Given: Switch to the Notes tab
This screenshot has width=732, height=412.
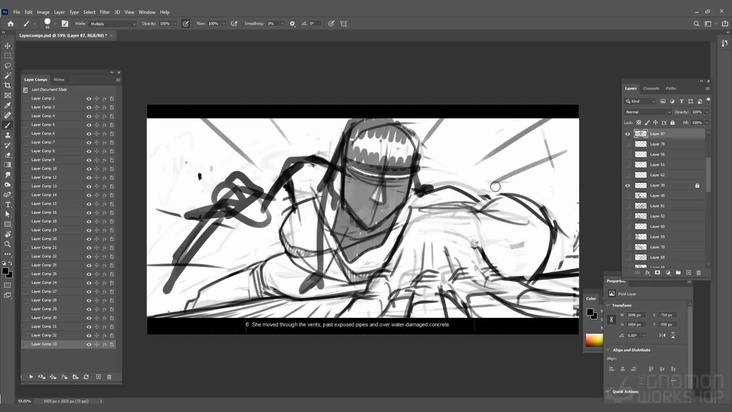Looking at the screenshot, I should [x=59, y=80].
